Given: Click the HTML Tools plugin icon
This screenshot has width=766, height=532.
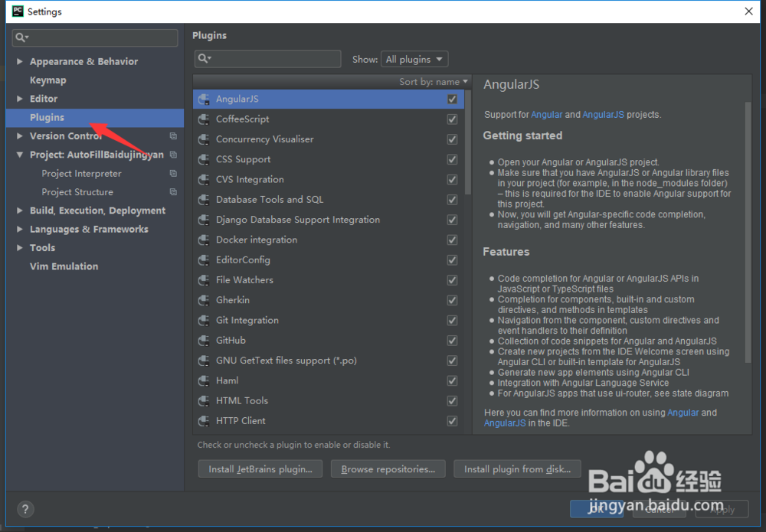Looking at the screenshot, I should pos(204,400).
